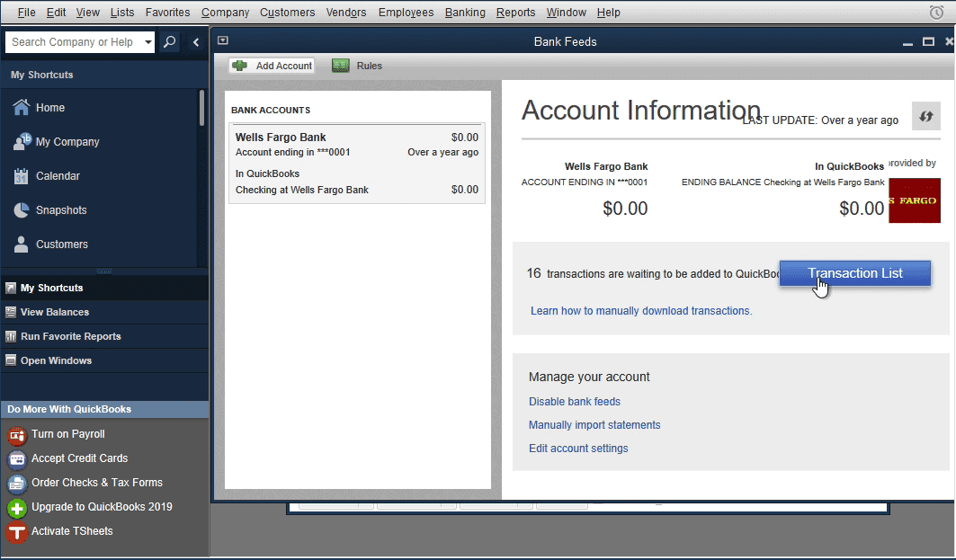
Task: Click the Favorites menu
Action: tap(167, 13)
